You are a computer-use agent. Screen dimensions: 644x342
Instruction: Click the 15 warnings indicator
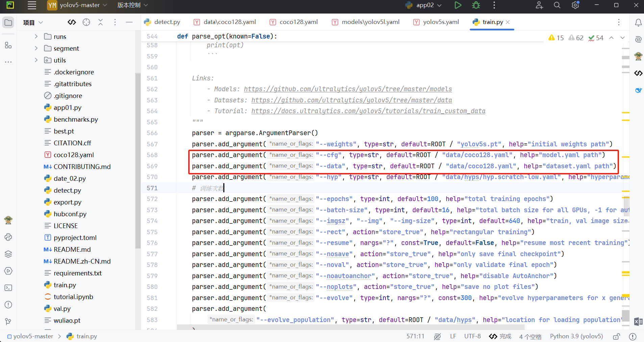(556, 38)
